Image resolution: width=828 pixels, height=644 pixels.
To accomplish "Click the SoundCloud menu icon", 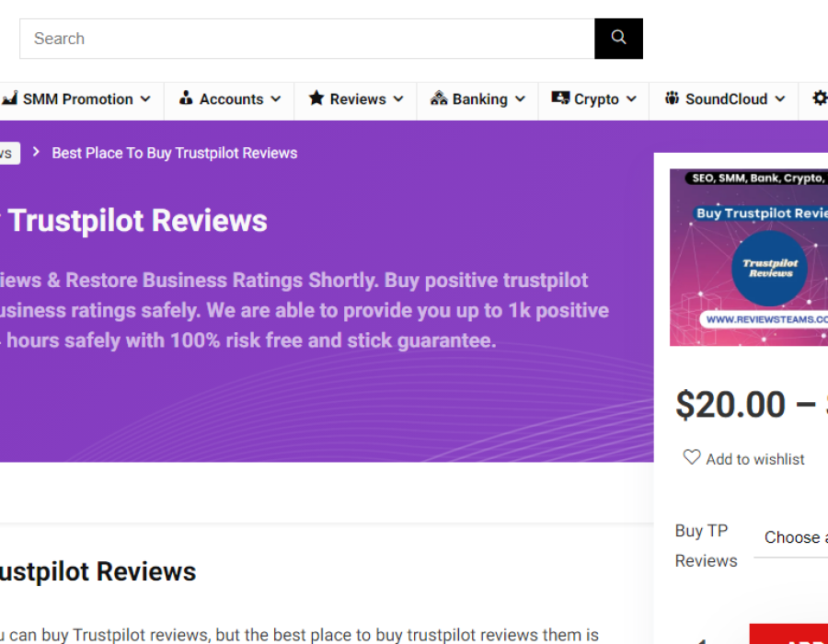I will 672,98.
